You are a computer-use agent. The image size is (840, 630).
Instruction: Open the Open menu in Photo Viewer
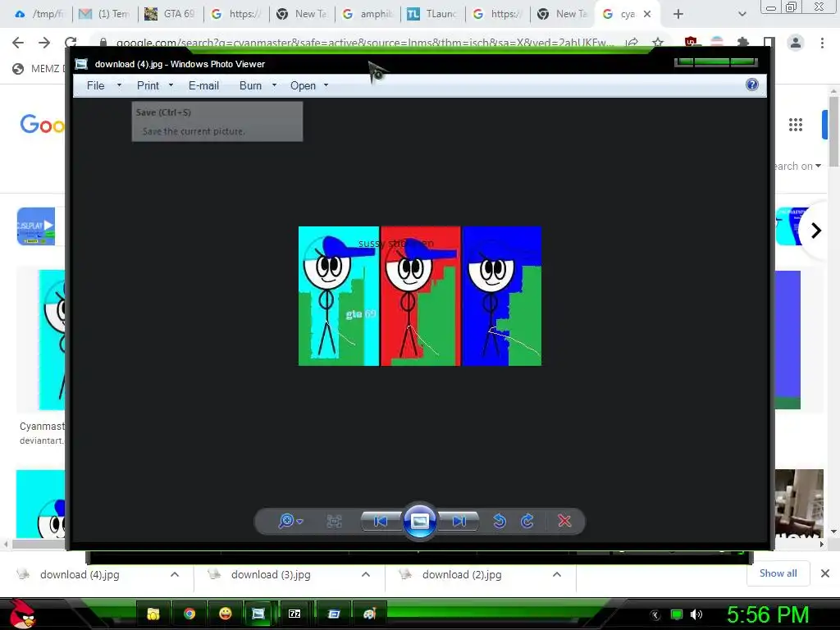click(303, 85)
